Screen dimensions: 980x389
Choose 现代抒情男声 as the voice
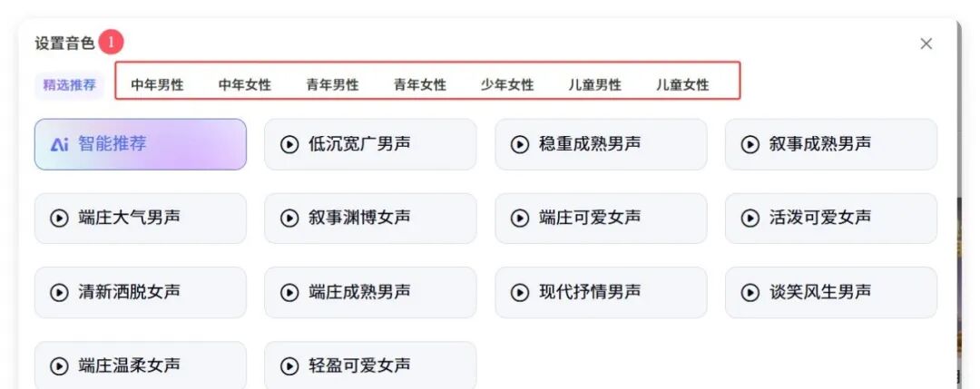[x=600, y=292]
